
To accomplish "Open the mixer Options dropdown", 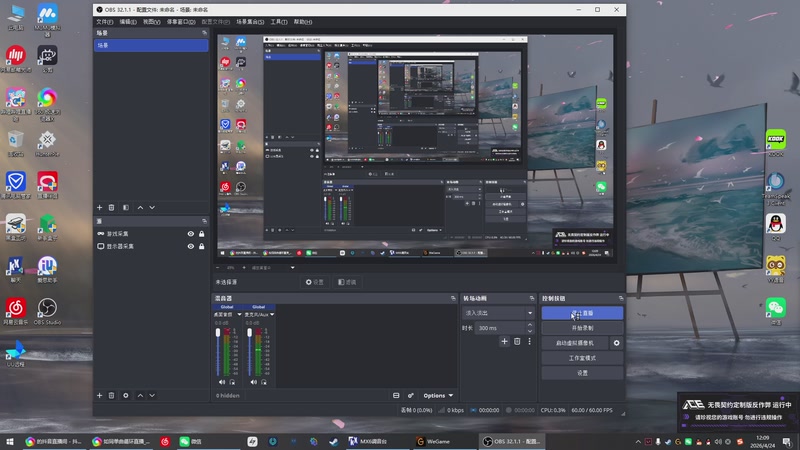I will (438, 395).
